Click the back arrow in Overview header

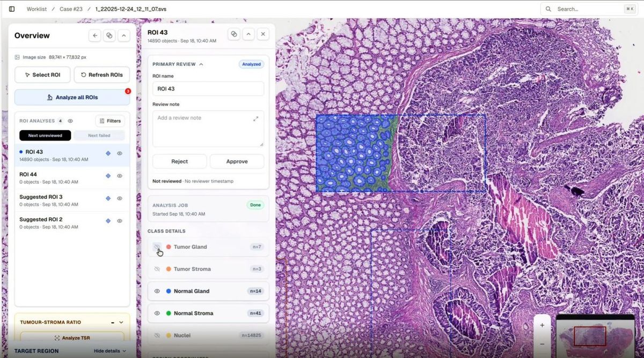click(95, 35)
